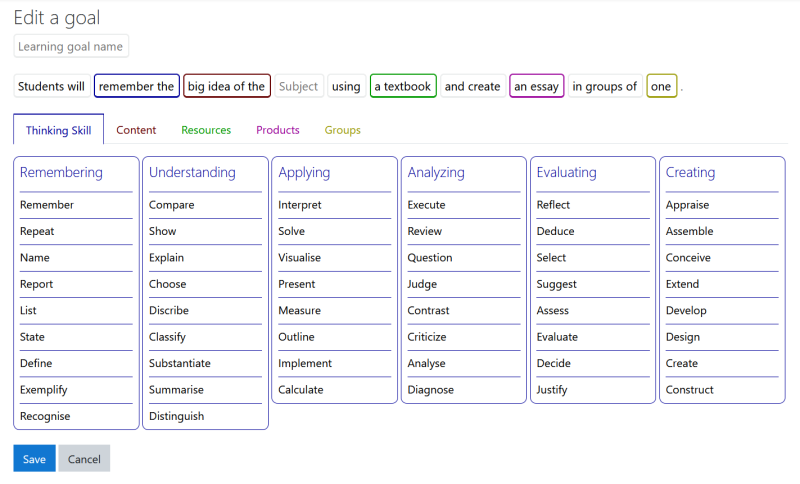Click the Save button
The image size is (800, 484).
click(x=34, y=459)
